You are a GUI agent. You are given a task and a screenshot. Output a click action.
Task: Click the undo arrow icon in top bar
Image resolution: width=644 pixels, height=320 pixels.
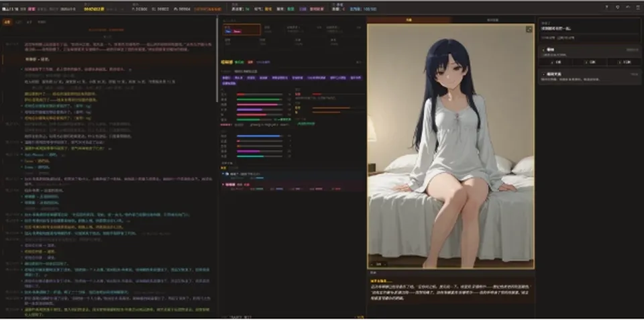pyautogui.click(x=628, y=7)
